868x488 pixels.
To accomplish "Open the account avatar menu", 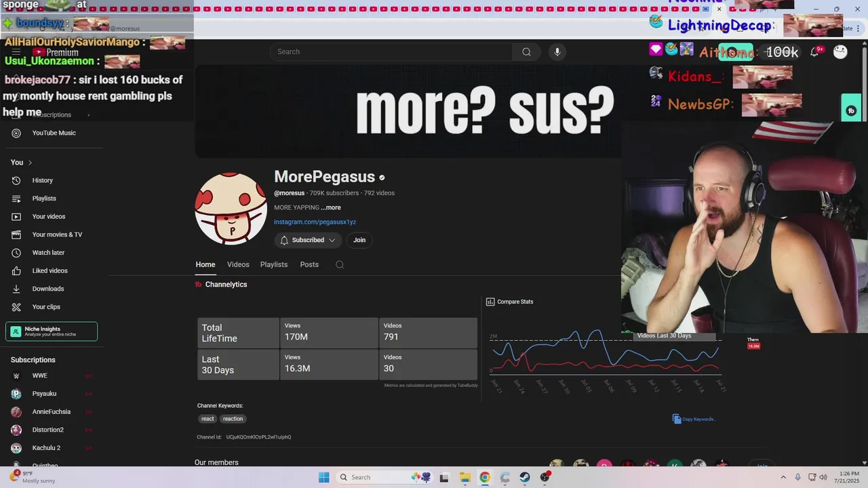I will pos(840,52).
